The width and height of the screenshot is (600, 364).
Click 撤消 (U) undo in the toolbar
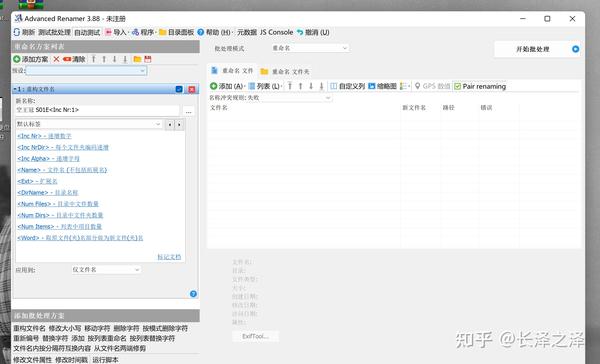pos(313,32)
